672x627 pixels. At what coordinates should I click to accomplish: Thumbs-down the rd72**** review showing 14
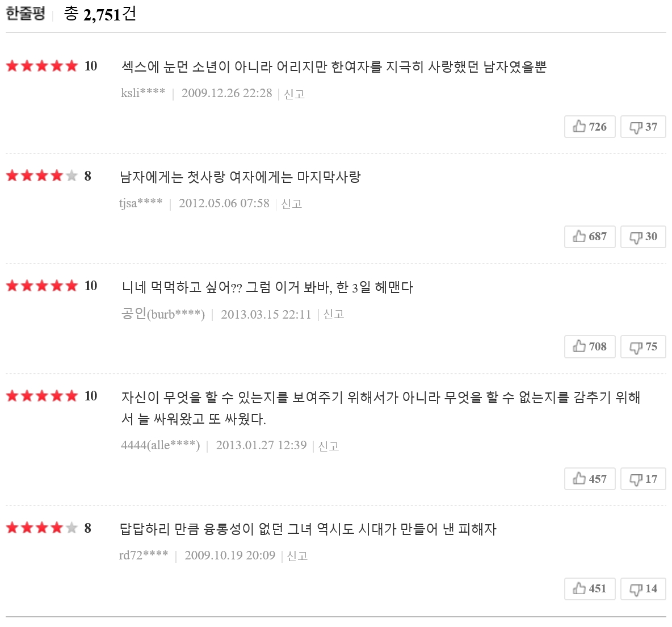[x=643, y=588]
